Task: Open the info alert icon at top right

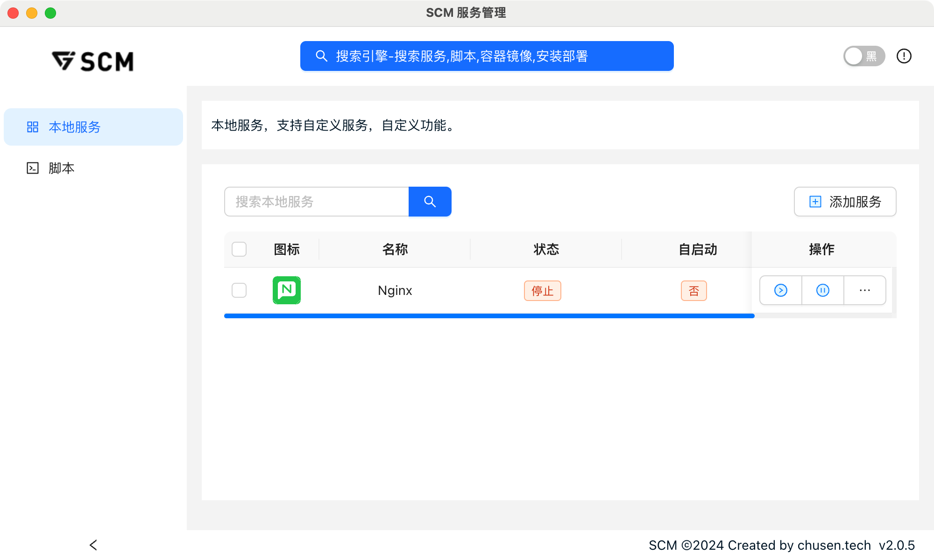Action: [x=904, y=56]
